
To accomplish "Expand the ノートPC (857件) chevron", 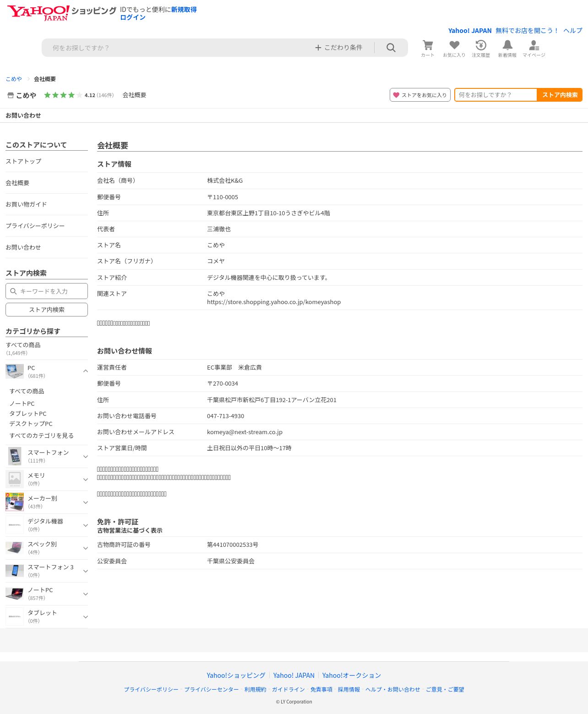I will coord(85,594).
